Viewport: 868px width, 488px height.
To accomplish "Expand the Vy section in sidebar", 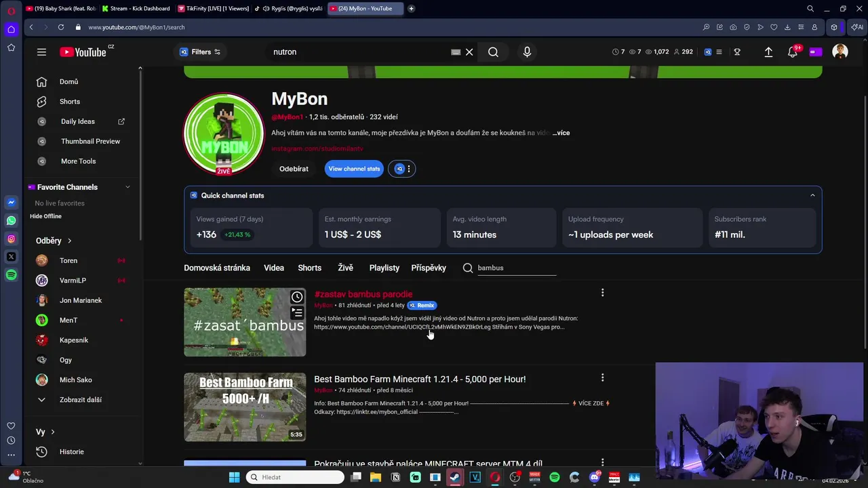I will coord(45,432).
